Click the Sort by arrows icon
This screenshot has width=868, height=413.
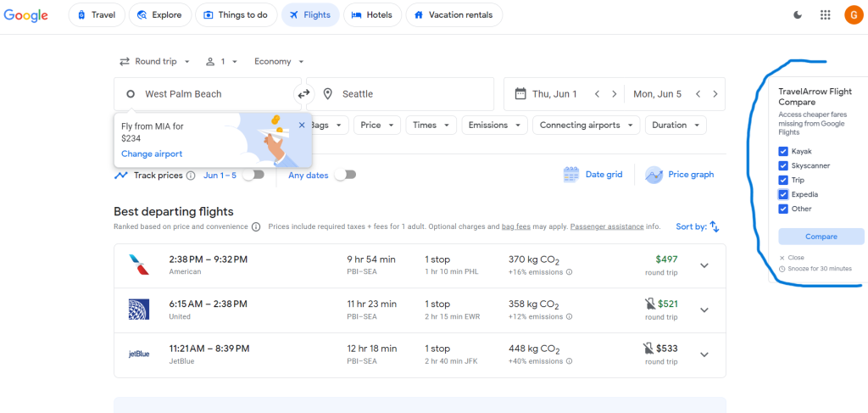click(714, 226)
